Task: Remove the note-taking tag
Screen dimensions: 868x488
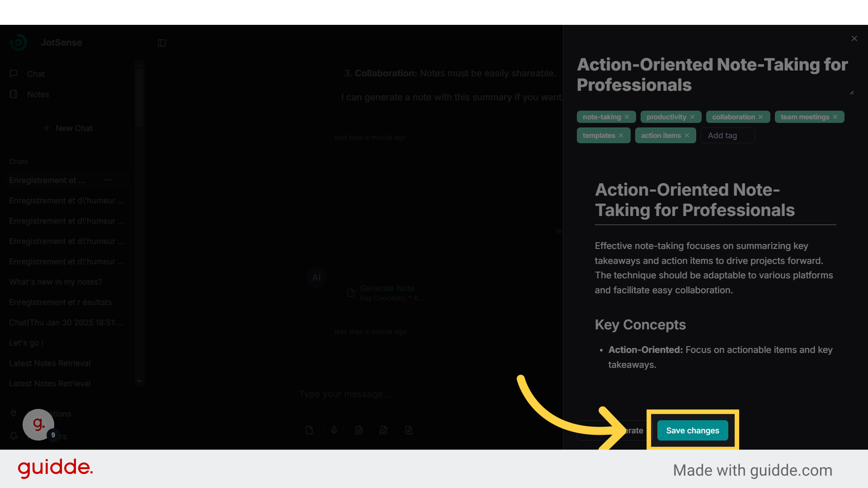Action: pos(627,117)
